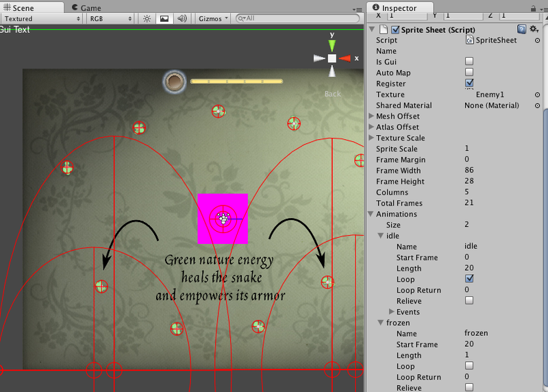The width and height of the screenshot is (548, 392).
Task: Uncheck Loop for the idle animation
Action: pos(469,279)
